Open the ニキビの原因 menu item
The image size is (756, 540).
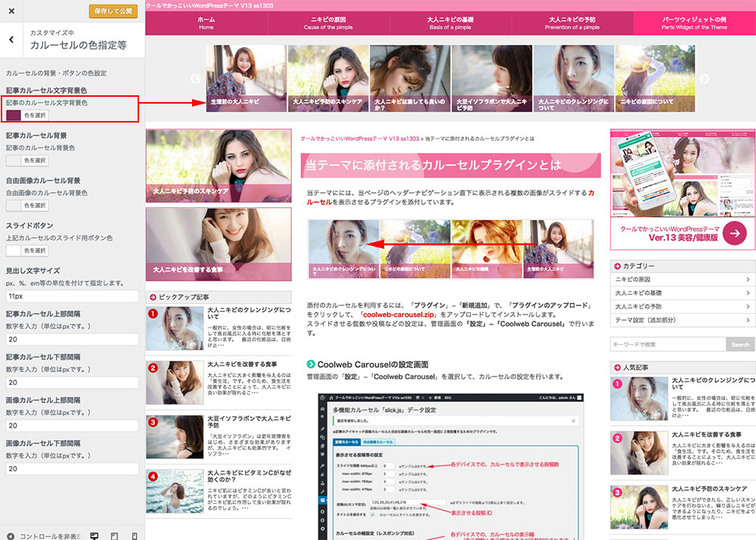click(x=328, y=23)
